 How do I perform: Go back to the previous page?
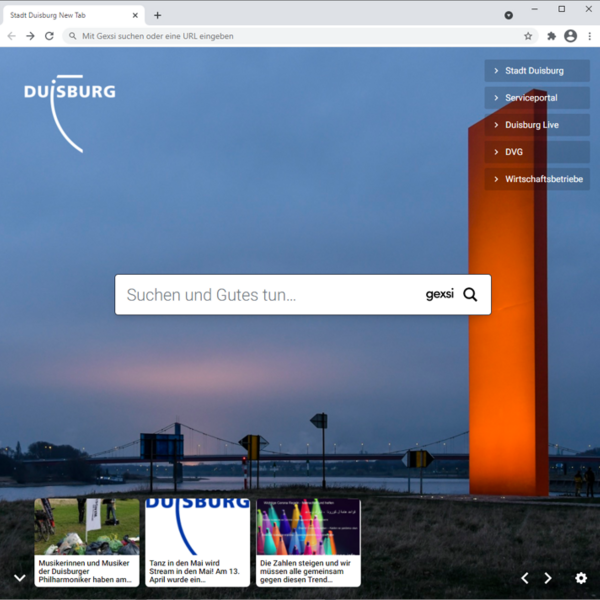click(x=12, y=36)
